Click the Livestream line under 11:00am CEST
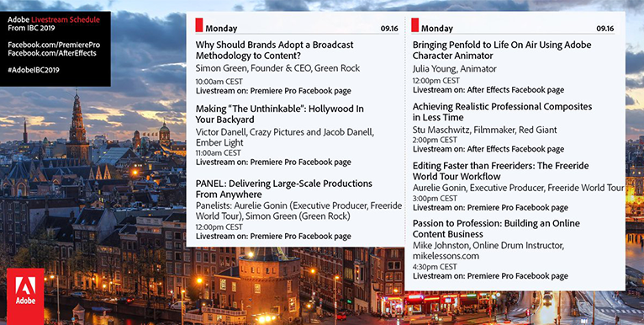Screen dimensions: 644x325 click(273, 162)
